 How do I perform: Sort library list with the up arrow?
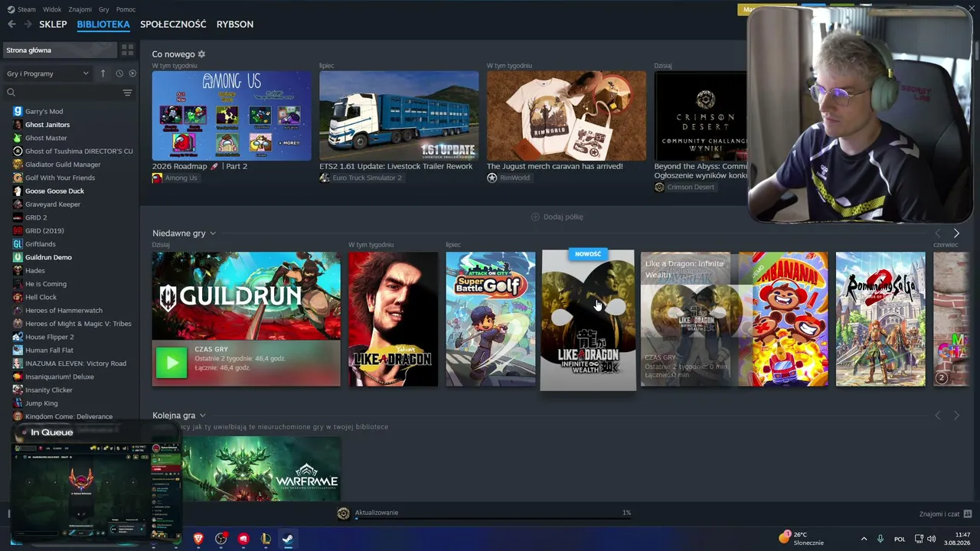point(103,73)
